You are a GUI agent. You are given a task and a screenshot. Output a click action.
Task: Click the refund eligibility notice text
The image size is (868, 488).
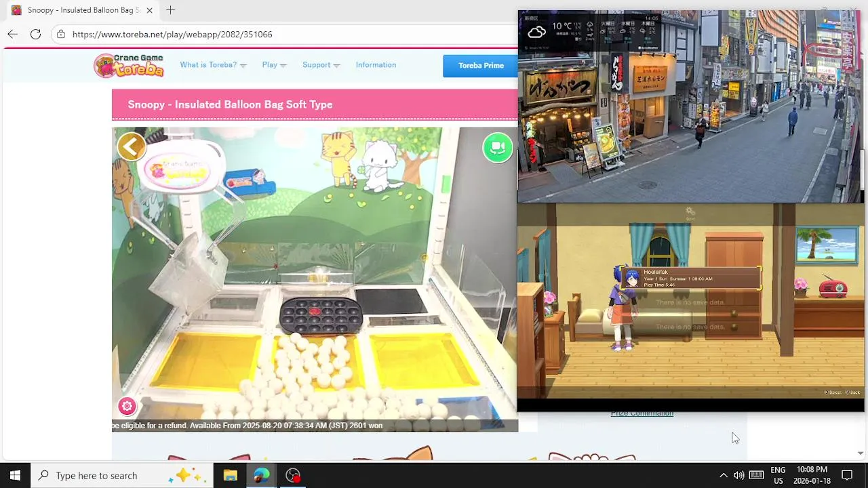pyautogui.click(x=248, y=426)
